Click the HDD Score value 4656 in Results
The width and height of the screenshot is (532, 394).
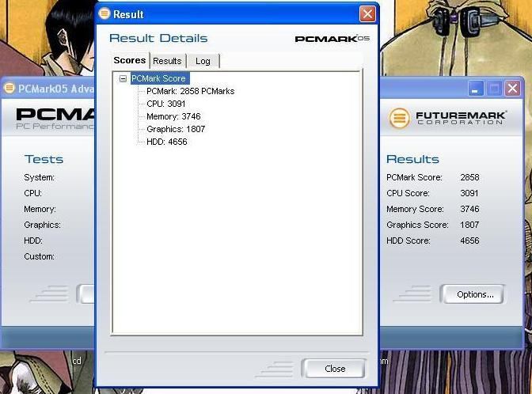point(469,241)
